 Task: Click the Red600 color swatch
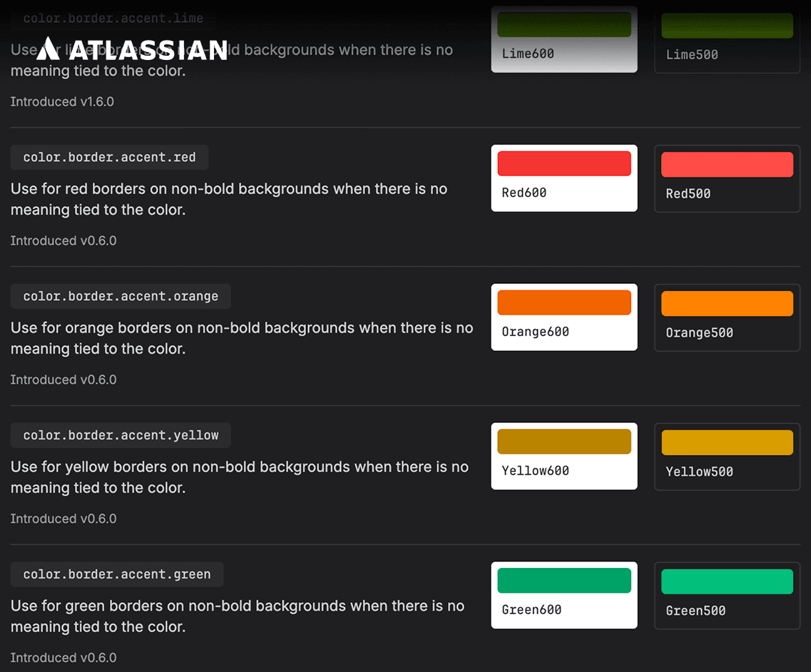pos(563,163)
